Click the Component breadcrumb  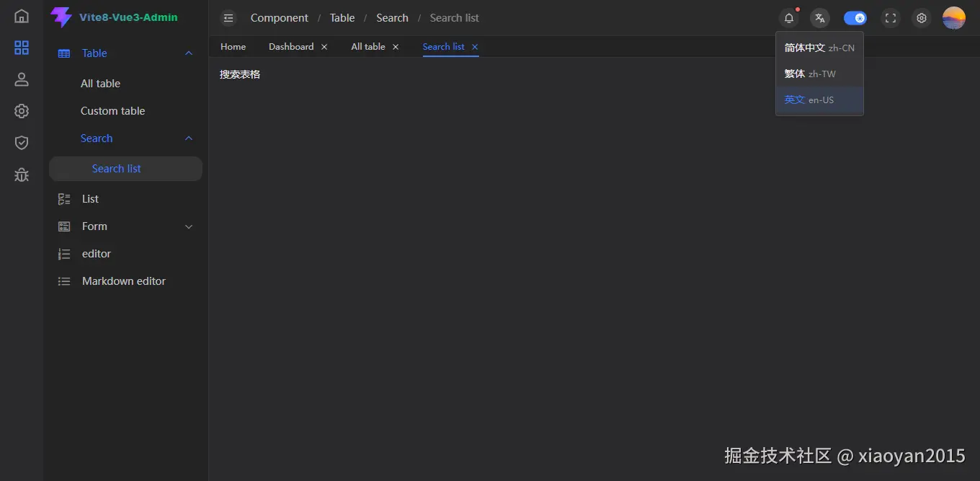coord(280,18)
